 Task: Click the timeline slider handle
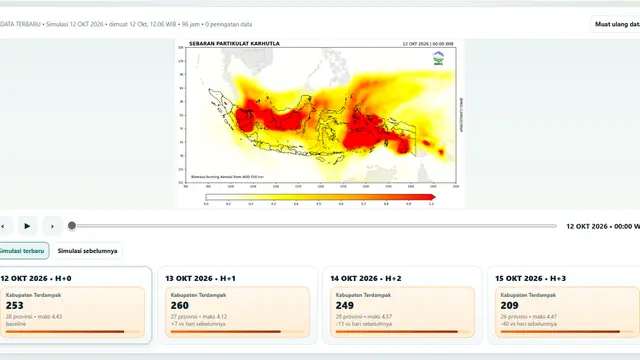click(72, 226)
